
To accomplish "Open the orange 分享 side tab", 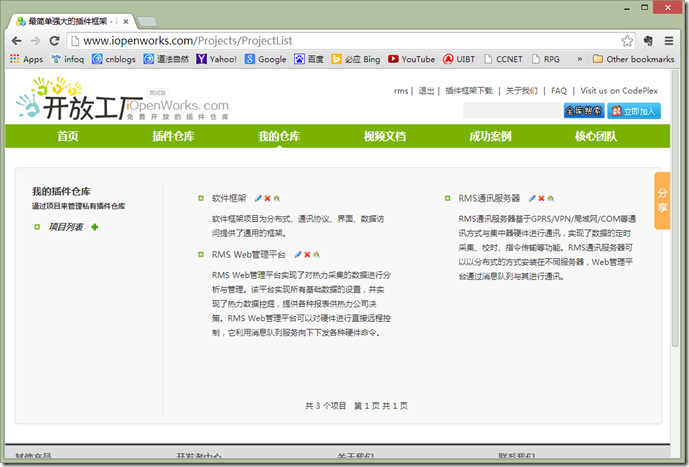I will [x=662, y=201].
